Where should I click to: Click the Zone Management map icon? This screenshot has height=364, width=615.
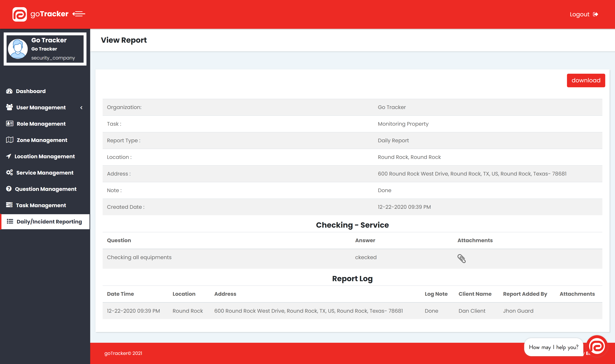[10, 140]
